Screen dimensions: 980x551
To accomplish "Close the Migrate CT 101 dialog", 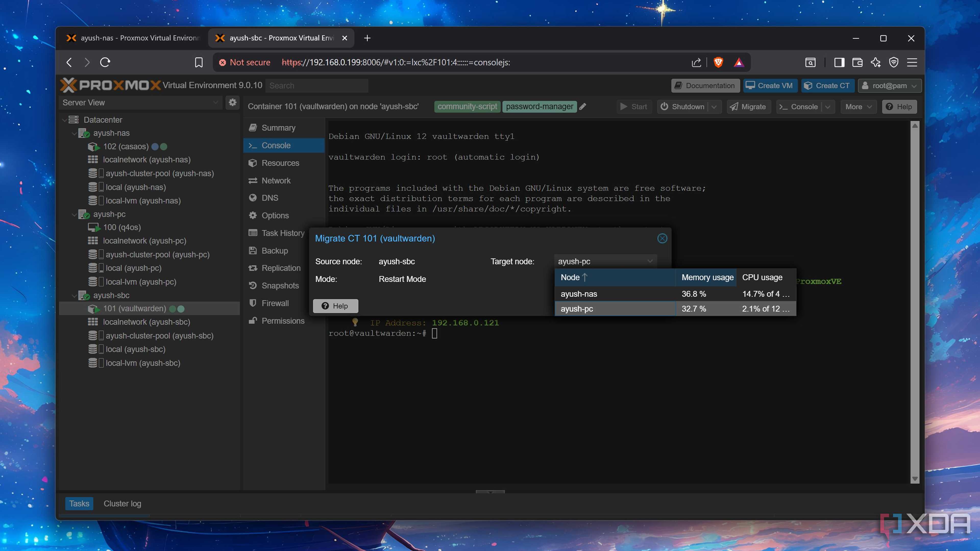I will tap(662, 239).
